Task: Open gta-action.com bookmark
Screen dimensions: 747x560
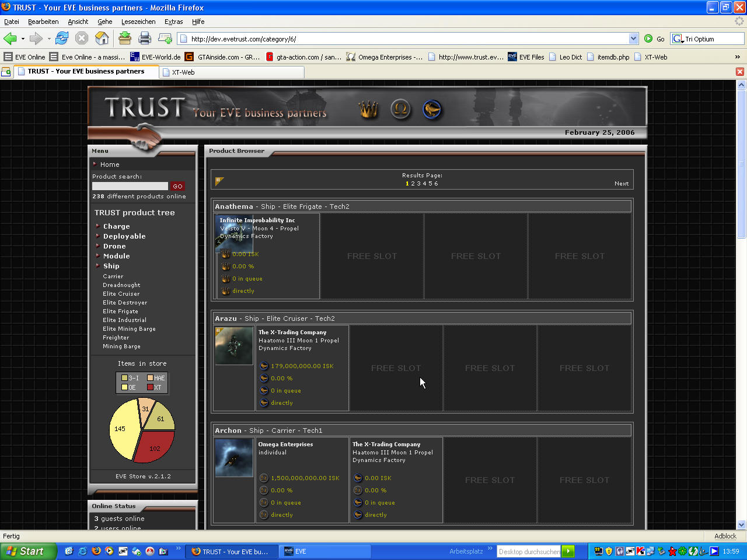Action: click(303, 57)
